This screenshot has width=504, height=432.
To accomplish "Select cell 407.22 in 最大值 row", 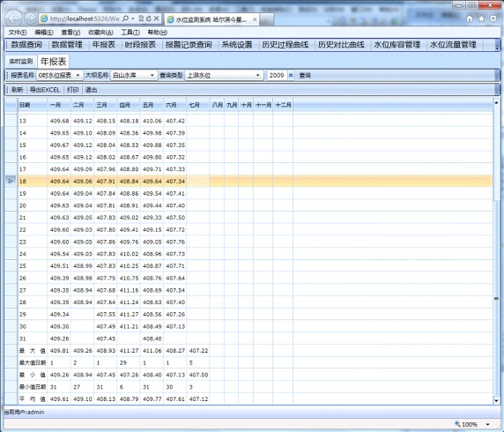I will [198, 351].
